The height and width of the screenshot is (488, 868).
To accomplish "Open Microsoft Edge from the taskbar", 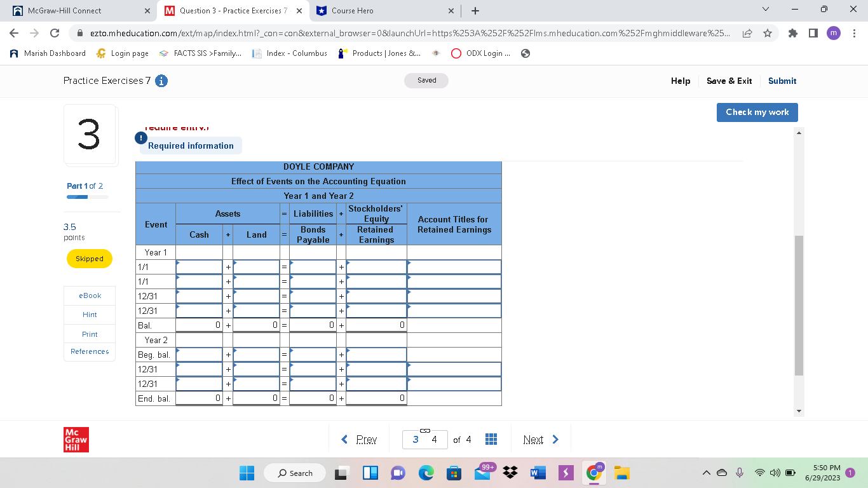I will point(426,473).
